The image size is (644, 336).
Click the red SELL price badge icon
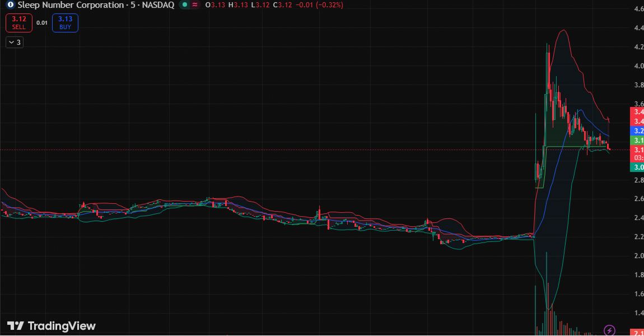(19, 22)
